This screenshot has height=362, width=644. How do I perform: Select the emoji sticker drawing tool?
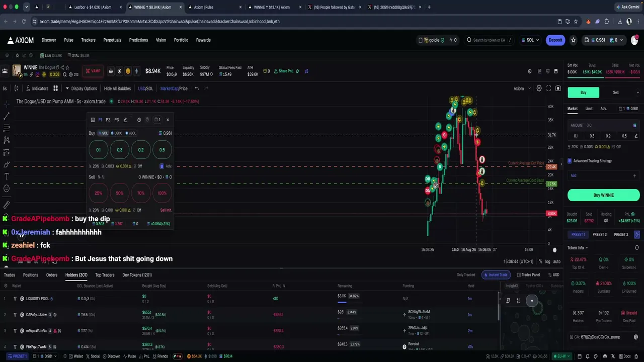click(7, 189)
